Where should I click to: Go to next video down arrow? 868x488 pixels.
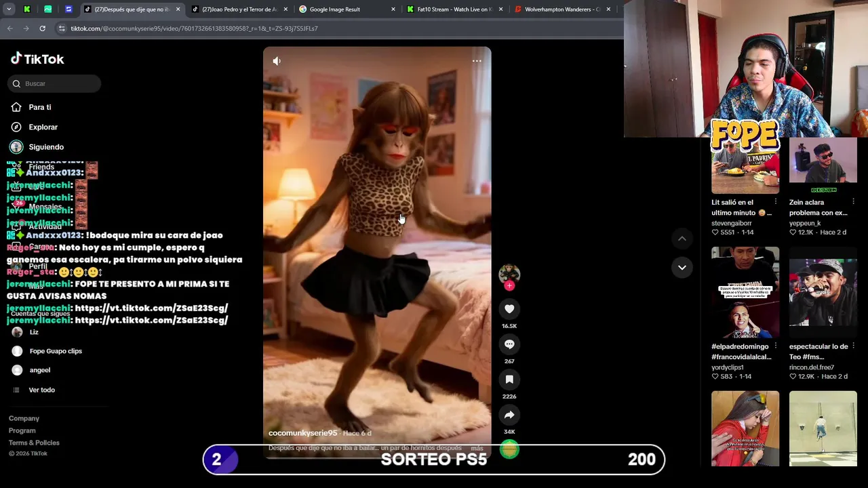(x=682, y=267)
